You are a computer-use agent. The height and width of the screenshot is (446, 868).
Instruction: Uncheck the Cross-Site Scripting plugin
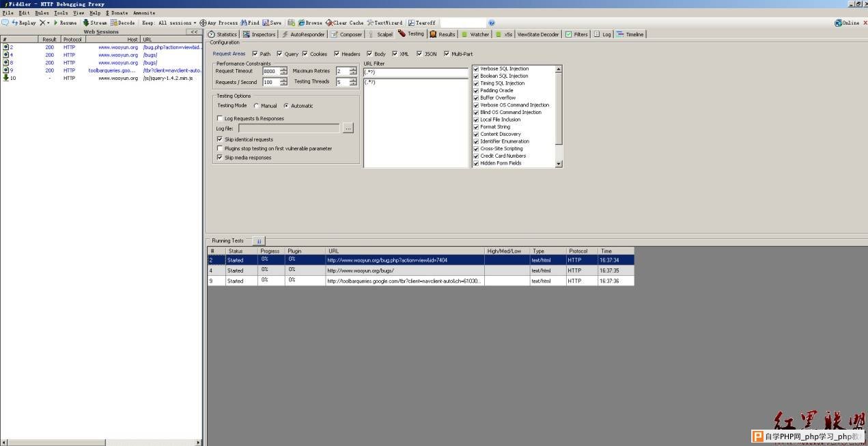(x=476, y=149)
